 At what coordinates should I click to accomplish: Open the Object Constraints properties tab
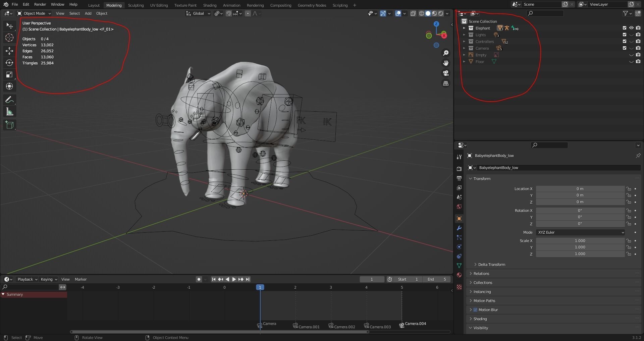[459, 256]
